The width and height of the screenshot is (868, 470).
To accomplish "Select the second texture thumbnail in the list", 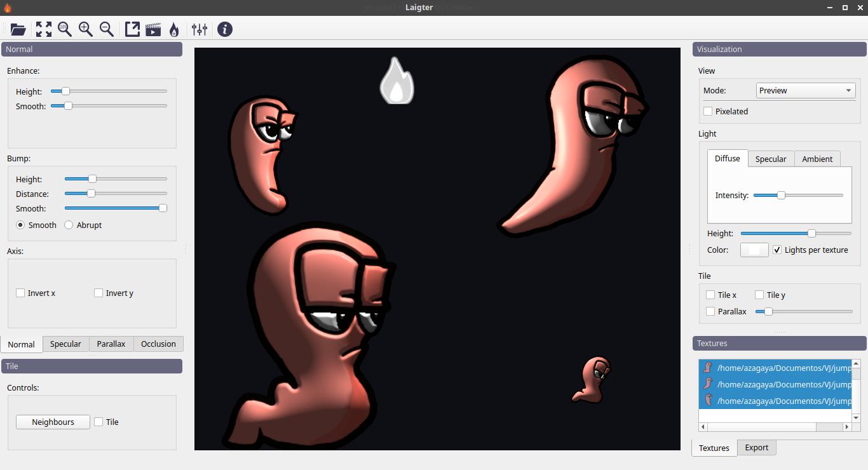I will pyautogui.click(x=708, y=384).
